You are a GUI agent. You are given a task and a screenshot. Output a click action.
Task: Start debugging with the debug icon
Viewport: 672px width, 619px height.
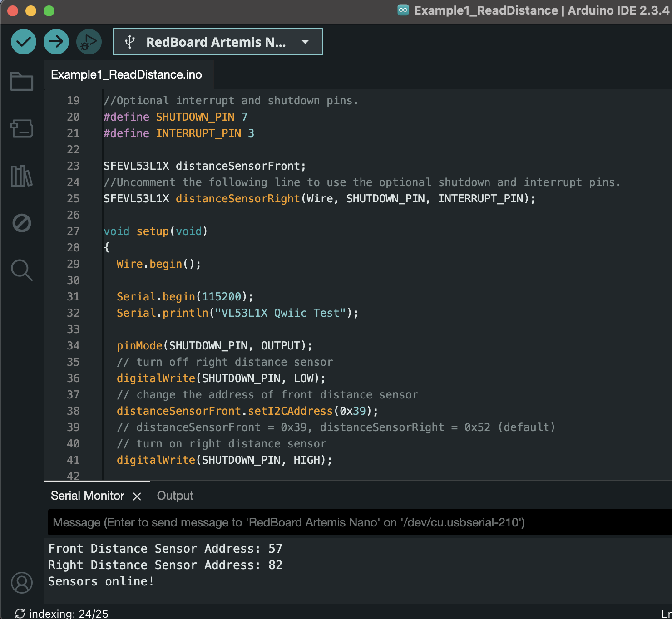click(x=89, y=42)
